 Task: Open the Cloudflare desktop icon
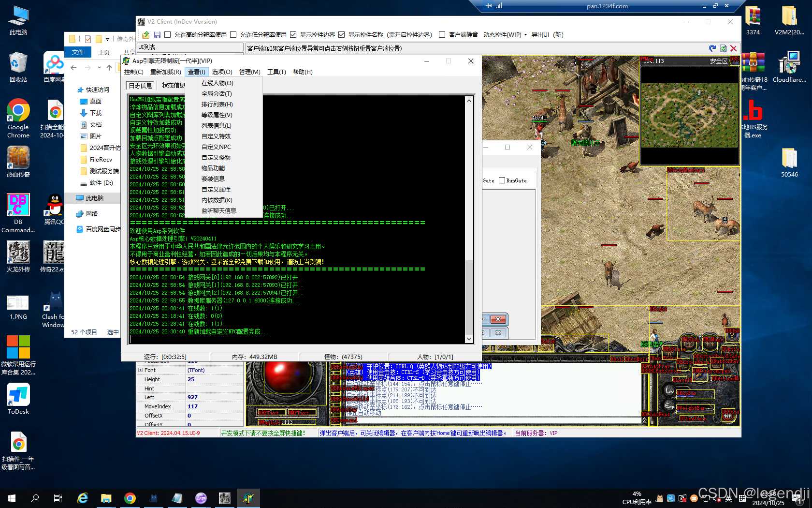pos(789,67)
